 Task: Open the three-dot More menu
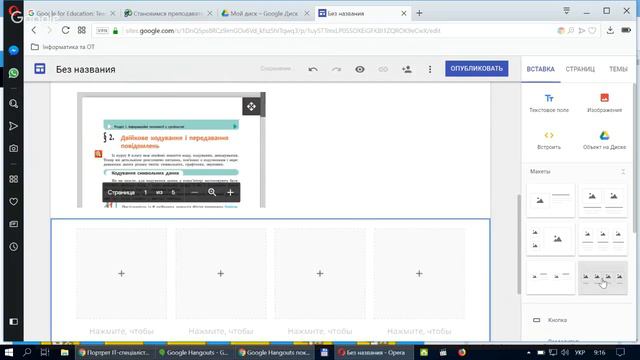click(x=430, y=69)
